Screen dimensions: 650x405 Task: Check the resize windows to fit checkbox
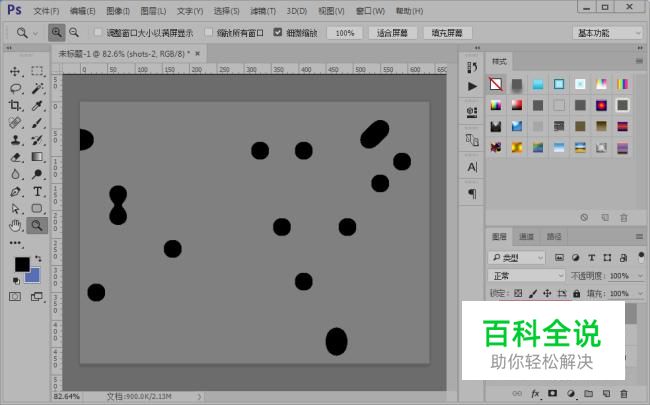(x=98, y=32)
